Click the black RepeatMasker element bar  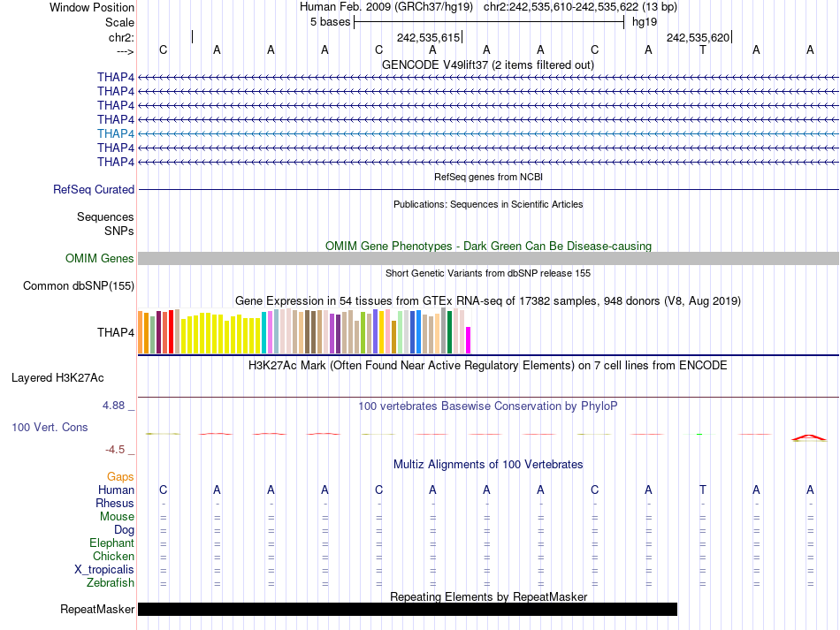click(407, 610)
